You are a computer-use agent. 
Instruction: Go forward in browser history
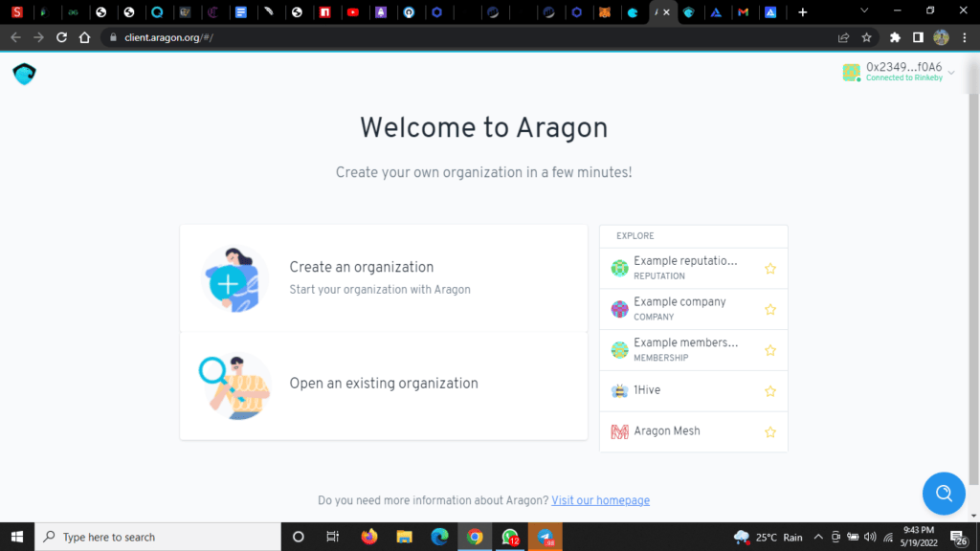pyautogui.click(x=38, y=37)
